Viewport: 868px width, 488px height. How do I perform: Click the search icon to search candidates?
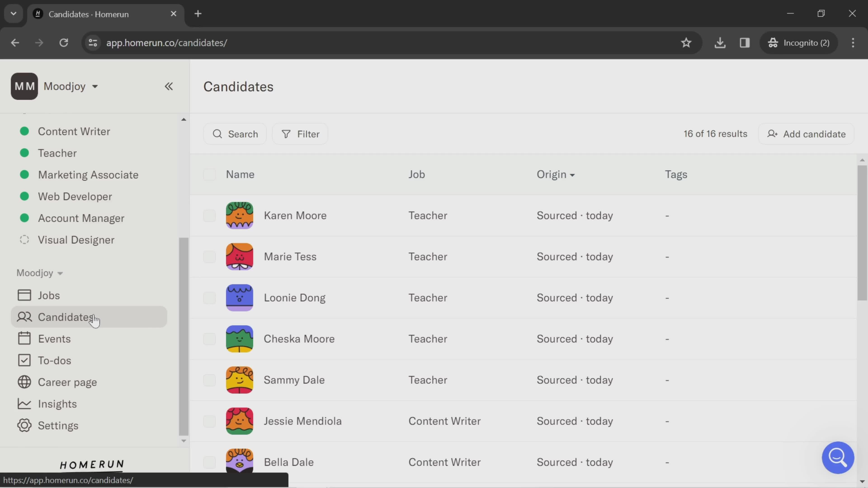218,134
